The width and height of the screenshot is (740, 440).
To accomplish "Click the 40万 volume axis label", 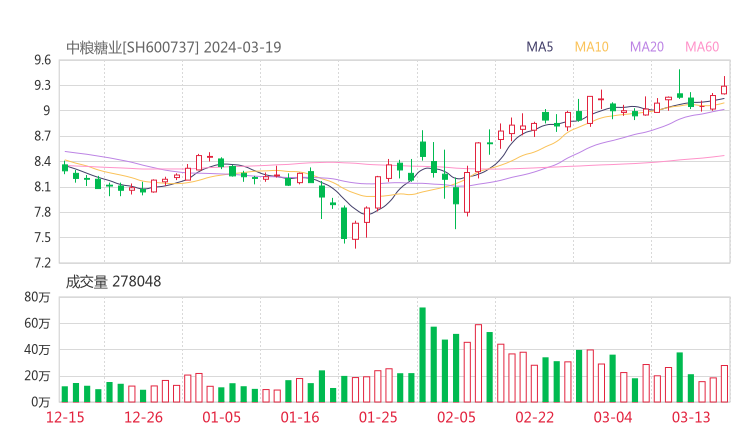I will (x=37, y=350).
